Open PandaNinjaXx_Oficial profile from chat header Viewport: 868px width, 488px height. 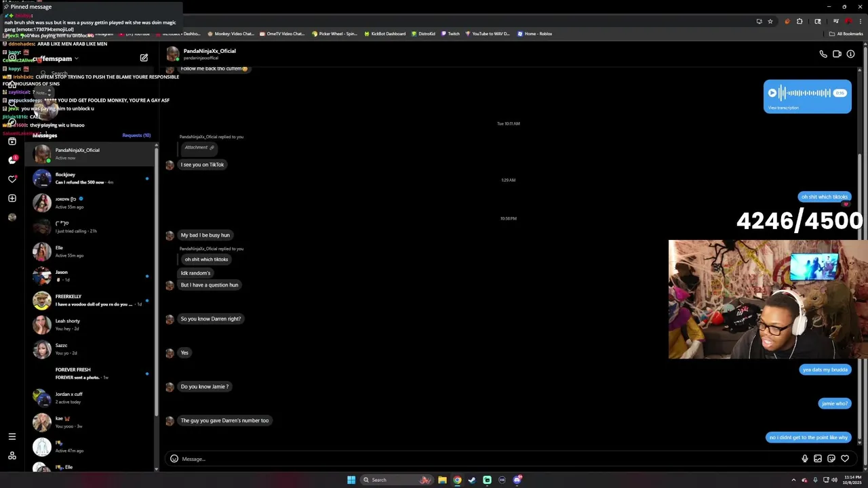tap(201, 54)
